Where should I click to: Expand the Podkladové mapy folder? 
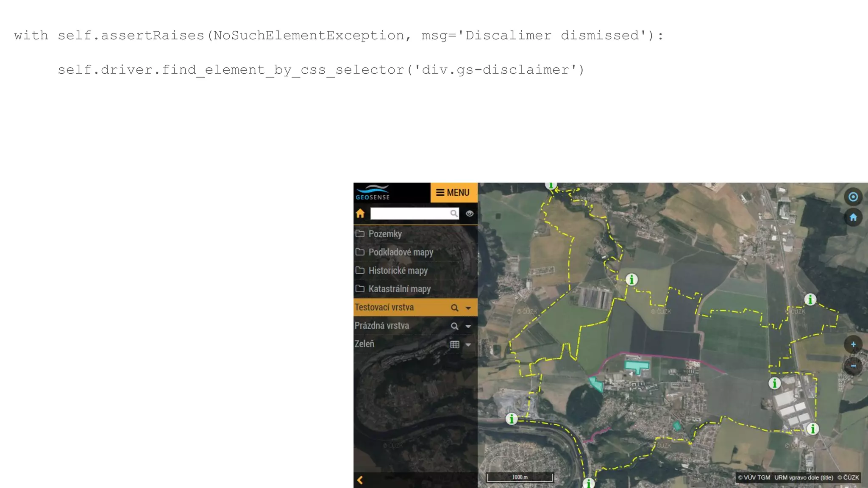point(400,252)
